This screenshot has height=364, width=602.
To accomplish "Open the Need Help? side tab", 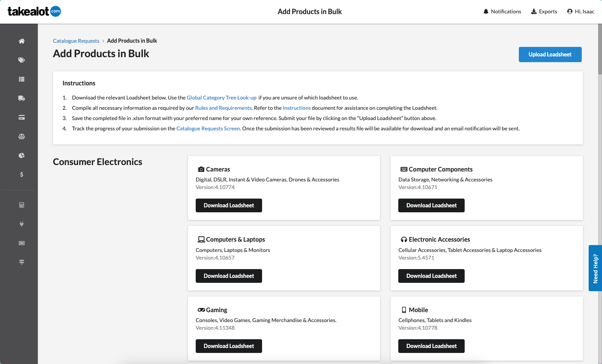I will pos(595,268).
